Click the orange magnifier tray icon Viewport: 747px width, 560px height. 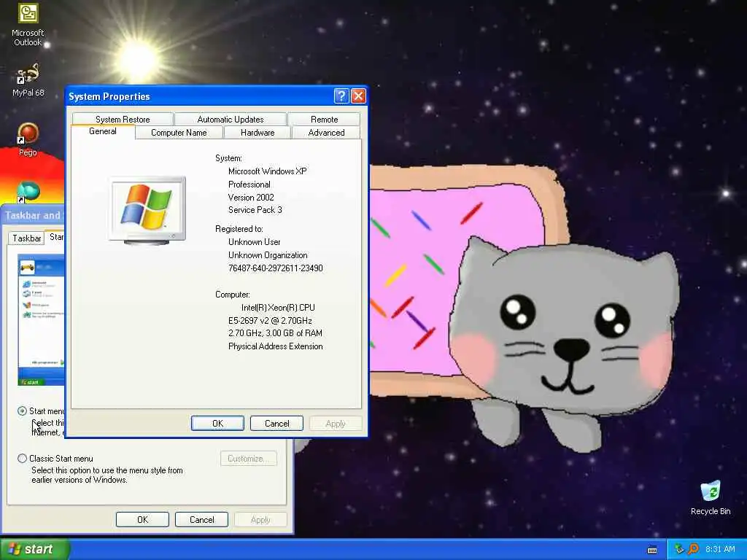(693, 550)
